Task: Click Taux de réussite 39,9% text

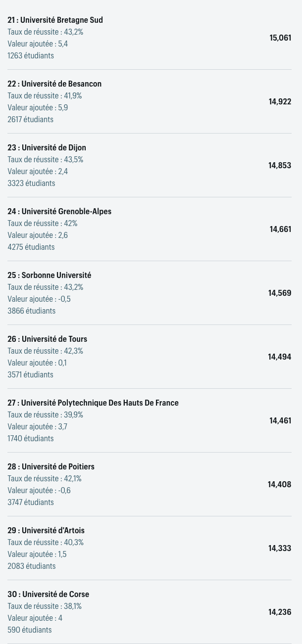Action: pos(46,415)
